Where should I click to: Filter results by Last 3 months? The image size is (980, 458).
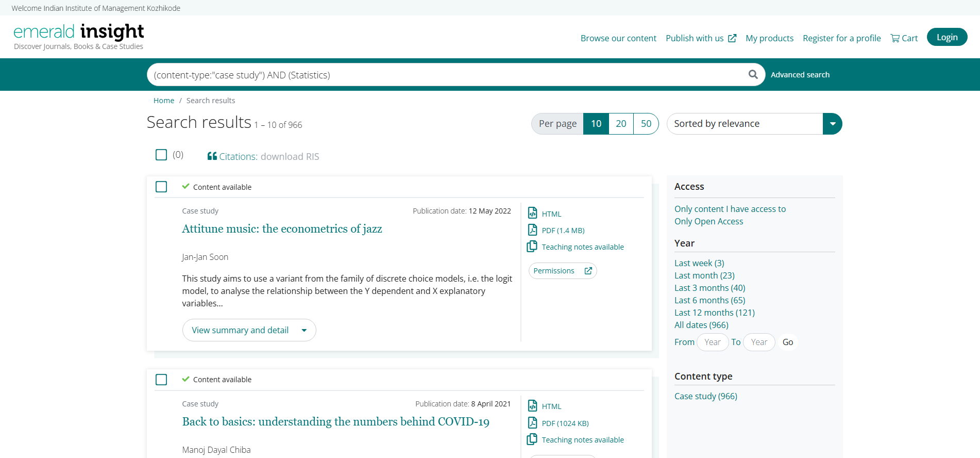pyautogui.click(x=709, y=288)
